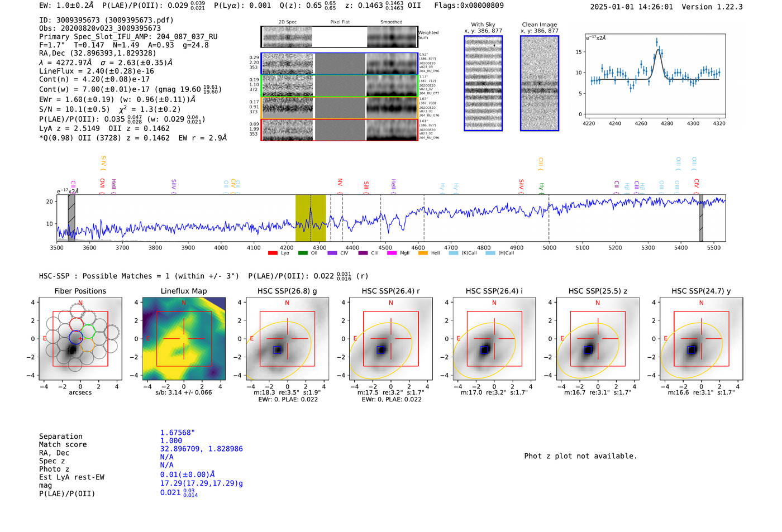Click the red-bordered 2D fiber spectrum row
The height and width of the screenshot is (532, 782).
point(339,130)
